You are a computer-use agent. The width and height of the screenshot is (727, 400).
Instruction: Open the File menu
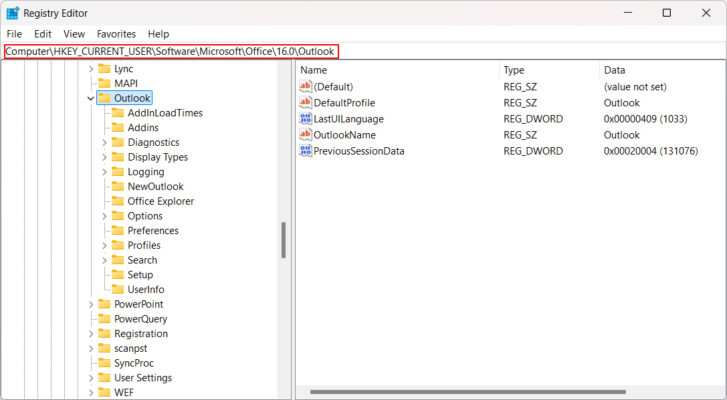tap(14, 34)
